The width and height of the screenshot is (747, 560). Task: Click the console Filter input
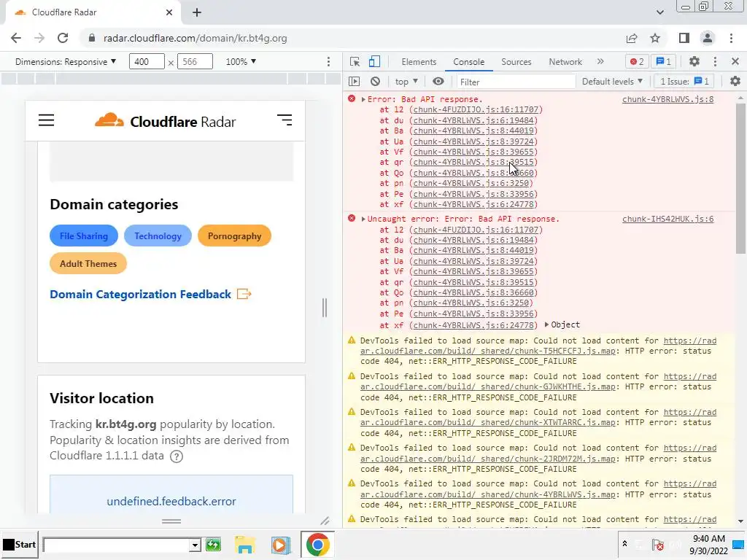coord(516,82)
